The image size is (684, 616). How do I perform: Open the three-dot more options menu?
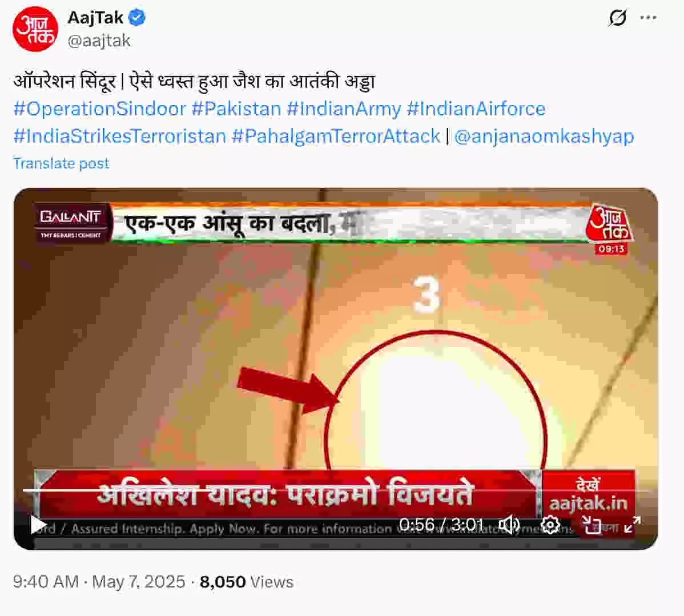[648, 18]
